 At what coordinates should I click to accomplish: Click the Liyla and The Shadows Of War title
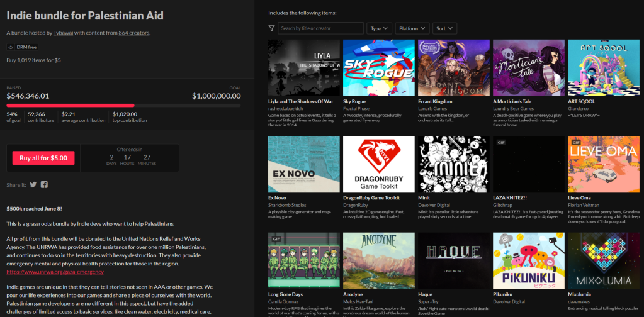click(300, 101)
